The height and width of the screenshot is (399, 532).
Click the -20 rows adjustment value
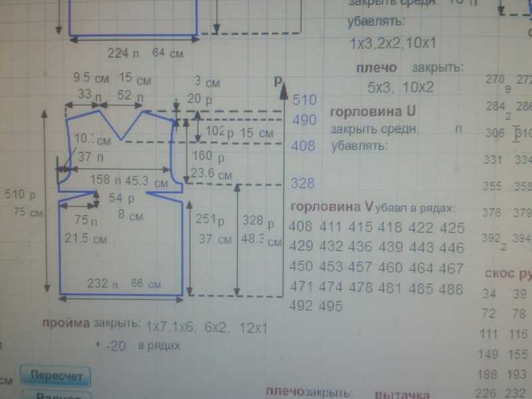pyautogui.click(x=113, y=345)
